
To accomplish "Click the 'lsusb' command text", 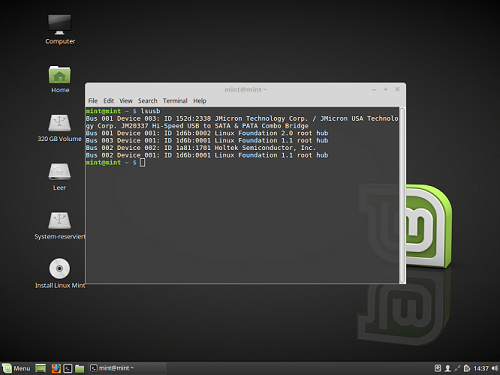I will point(150,111).
